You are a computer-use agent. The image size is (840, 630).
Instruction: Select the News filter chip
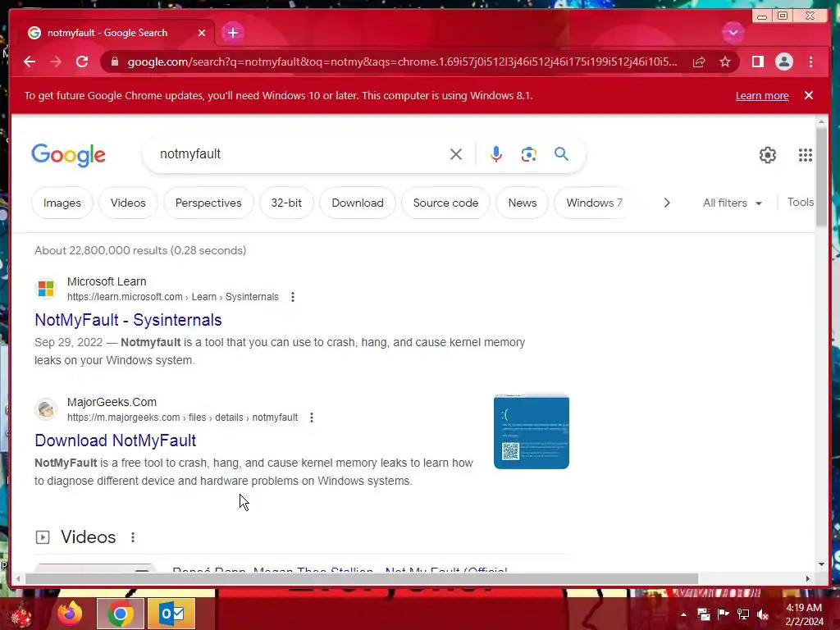pyautogui.click(x=523, y=203)
